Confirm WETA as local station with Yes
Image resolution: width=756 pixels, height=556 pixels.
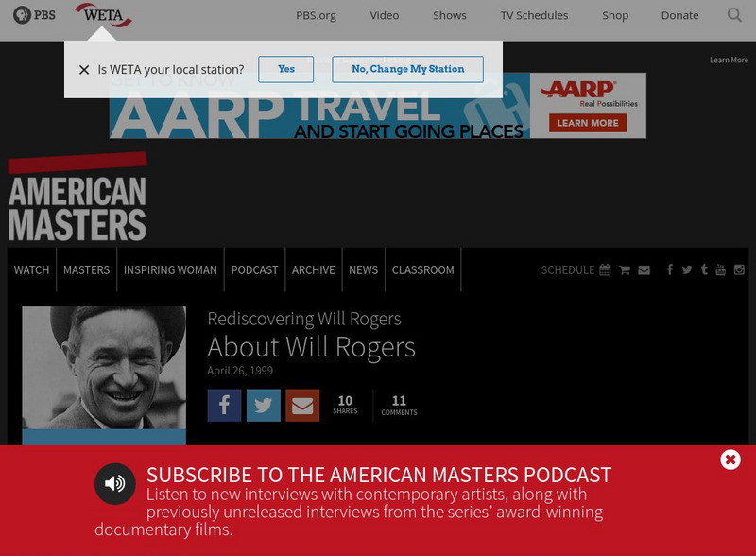pos(286,69)
